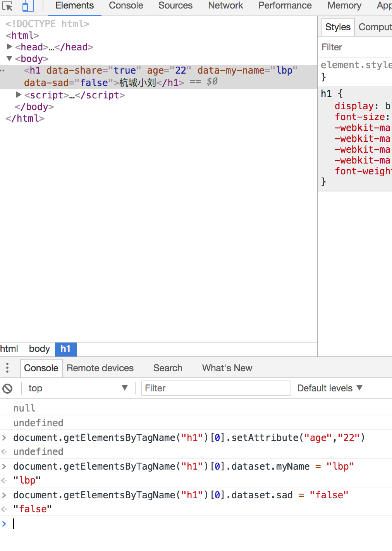Select body in the breadcrumb bar
Image resolution: width=392 pixels, height=551 pixels.
pos(40,349)
